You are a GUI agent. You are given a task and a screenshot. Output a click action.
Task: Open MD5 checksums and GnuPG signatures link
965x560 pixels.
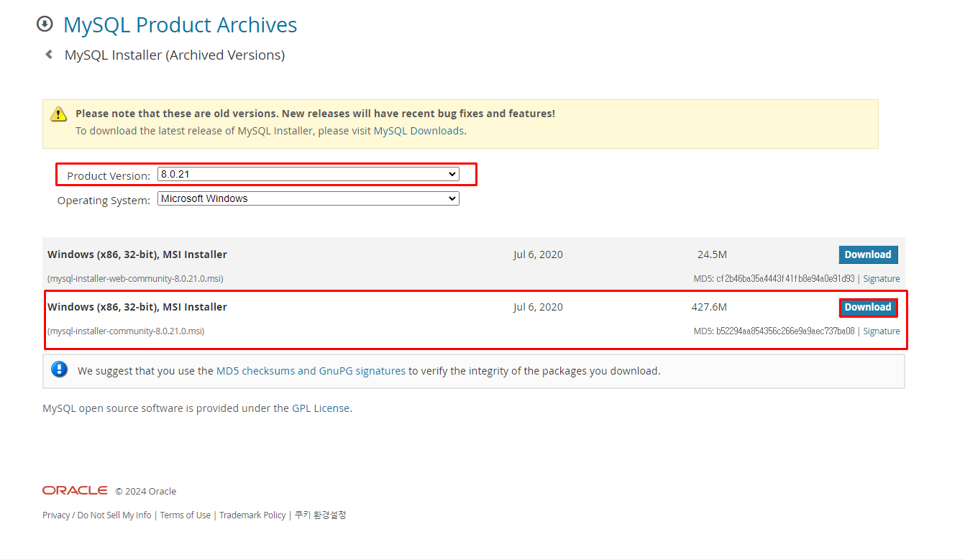[311, 371]
